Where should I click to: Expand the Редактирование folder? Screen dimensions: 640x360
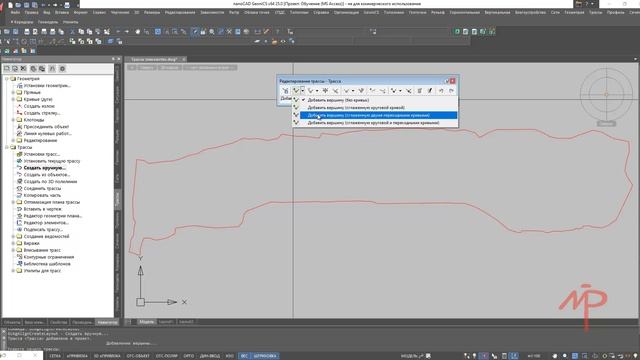[x=13, y=140]
